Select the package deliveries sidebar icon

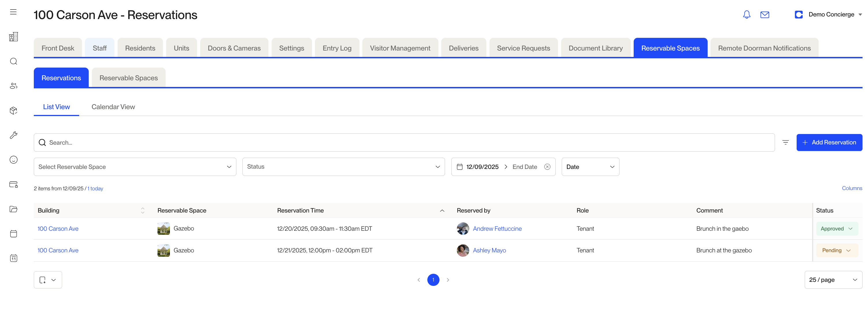(14, 110)
